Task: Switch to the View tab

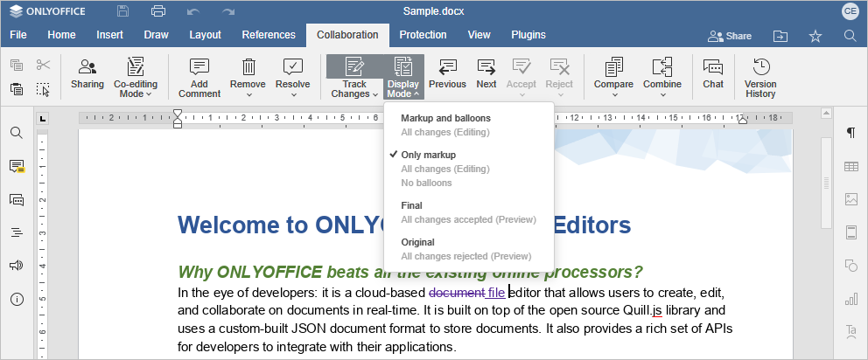Action: 479,35
